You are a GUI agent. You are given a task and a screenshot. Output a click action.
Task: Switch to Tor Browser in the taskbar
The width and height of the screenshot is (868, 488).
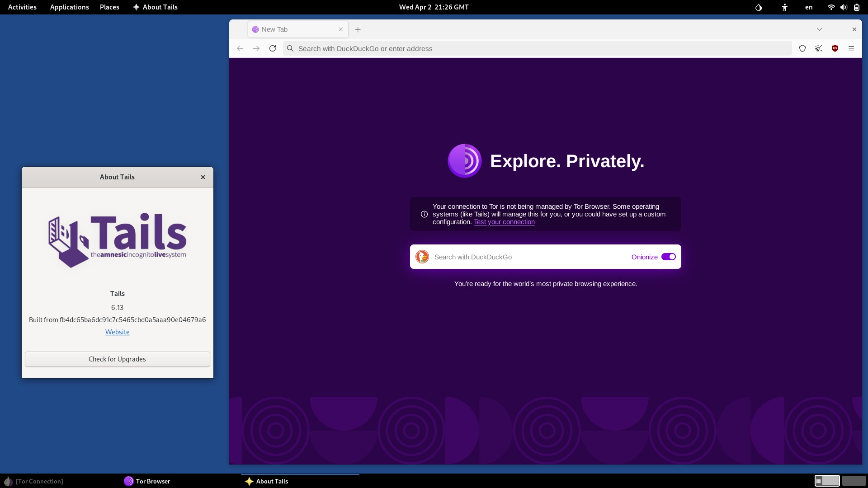tap(147, 481)
